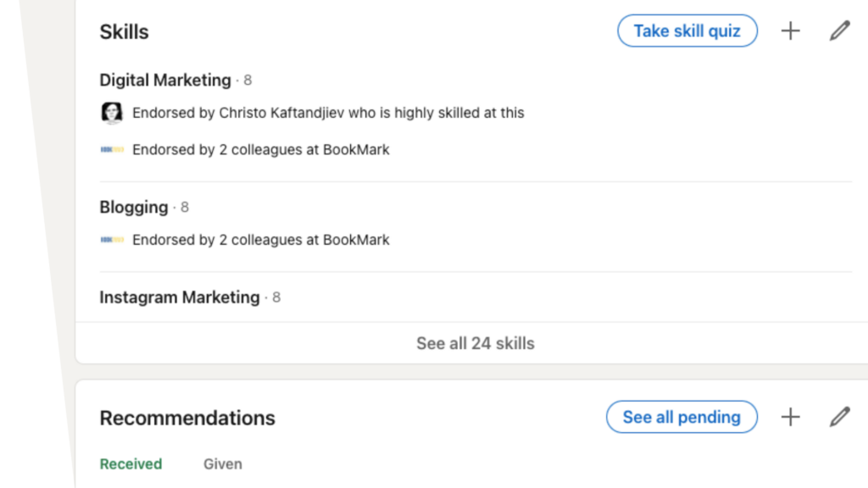The image size is (868, 488).
Task: Open the Instagram Marketing skill
Action: [x=180, y=297]
